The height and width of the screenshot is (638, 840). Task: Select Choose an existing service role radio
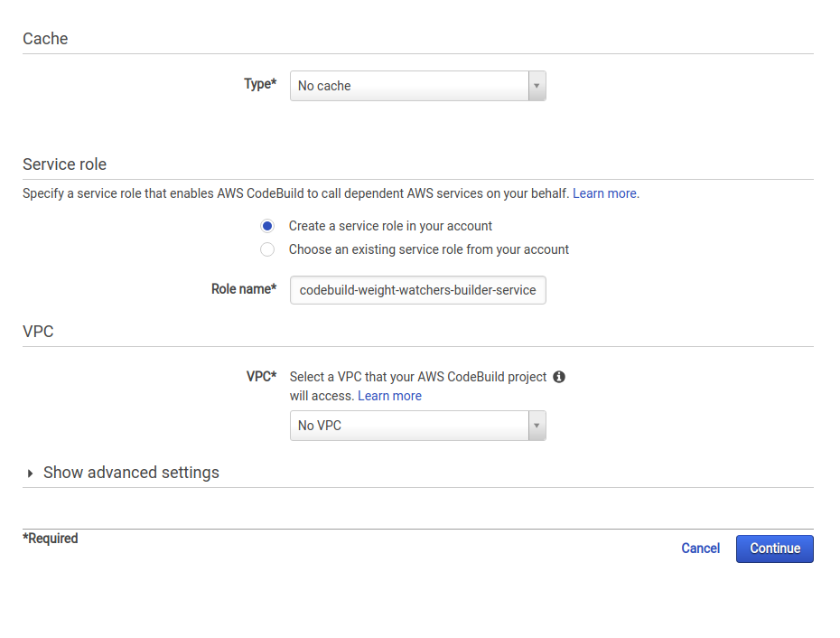pyautogui.click(x=267, y=249)
